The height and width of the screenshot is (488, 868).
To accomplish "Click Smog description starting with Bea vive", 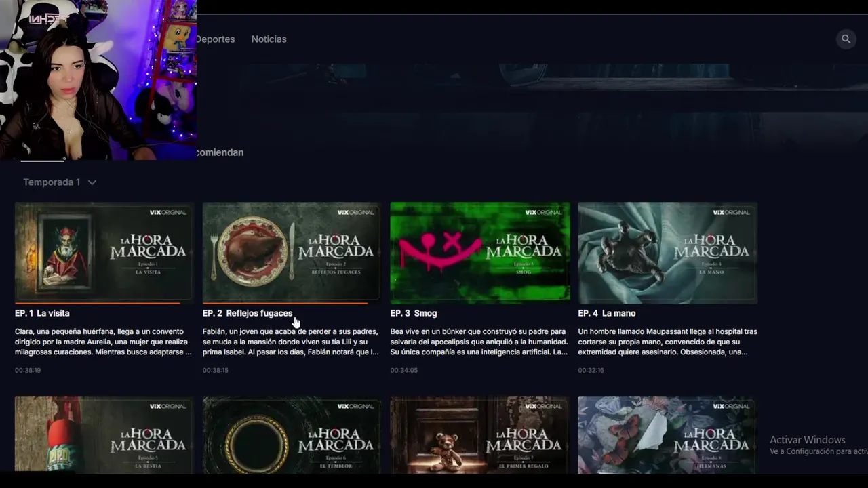I will (479, 342).
